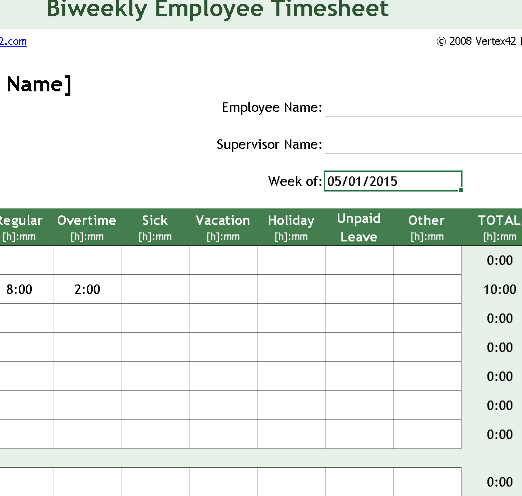This screenshot has width=522, height=496.
Task: Select the Biweekly Employee Timesheet title
Action: [218, 9]
